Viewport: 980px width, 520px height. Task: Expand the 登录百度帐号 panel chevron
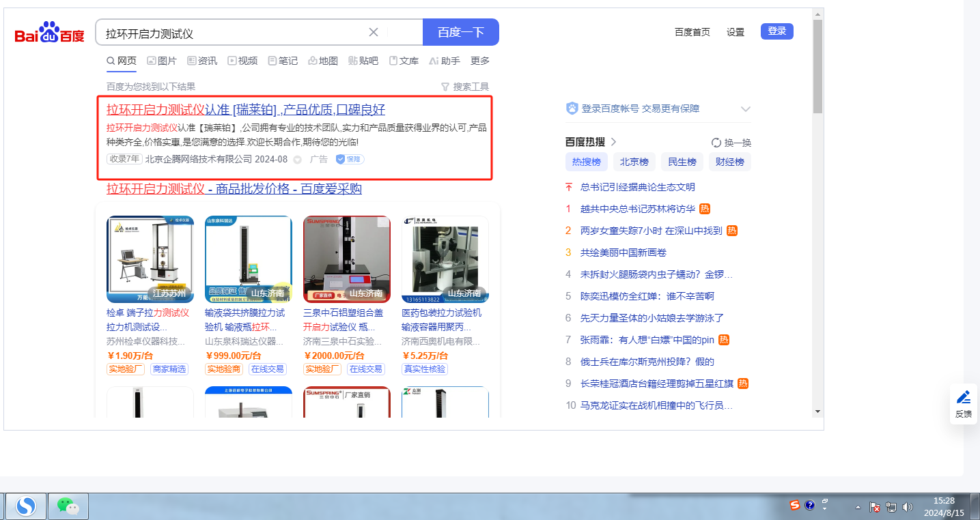point(746,109)
